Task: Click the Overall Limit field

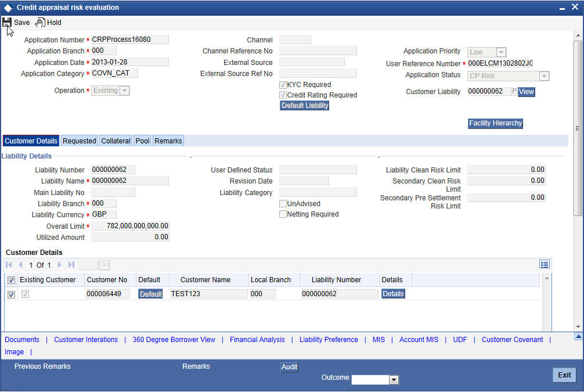Action: pos(130,226)
